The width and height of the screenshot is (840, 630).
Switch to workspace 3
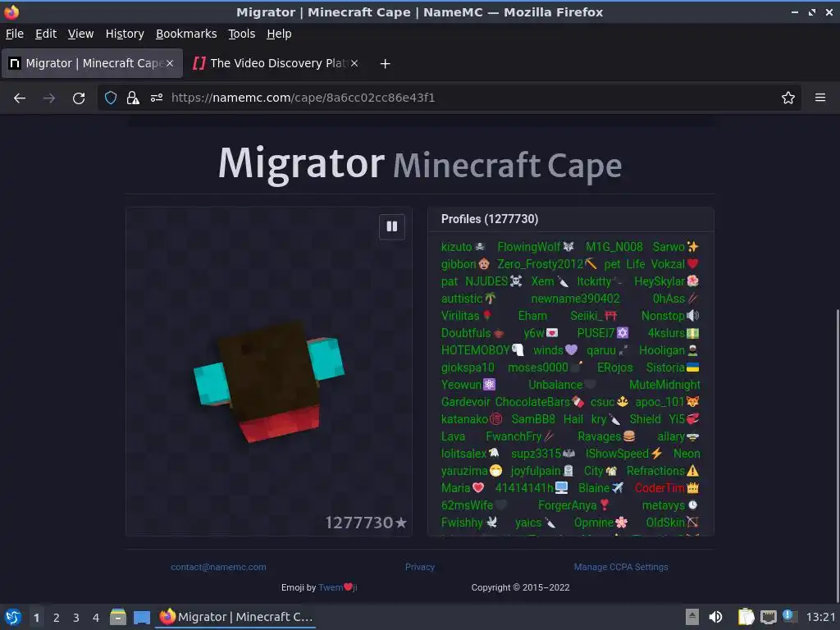pyautogui.click(x=76, y=618)
